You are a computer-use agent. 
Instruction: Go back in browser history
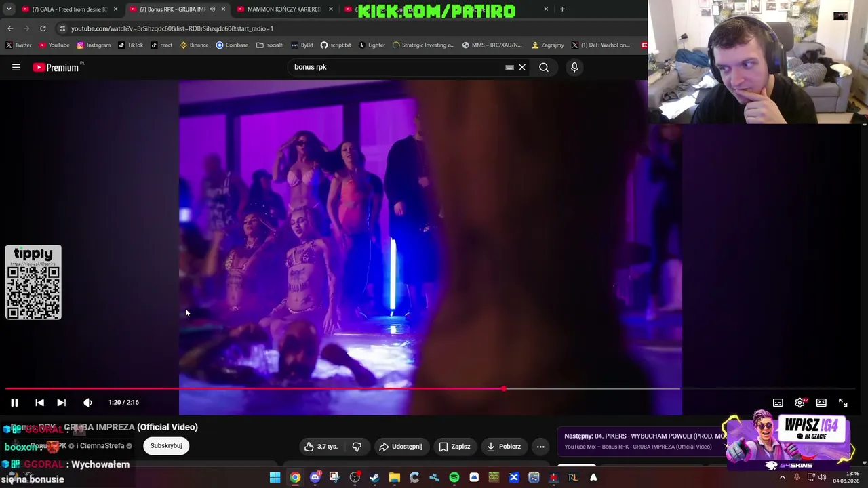pos(10,28)
